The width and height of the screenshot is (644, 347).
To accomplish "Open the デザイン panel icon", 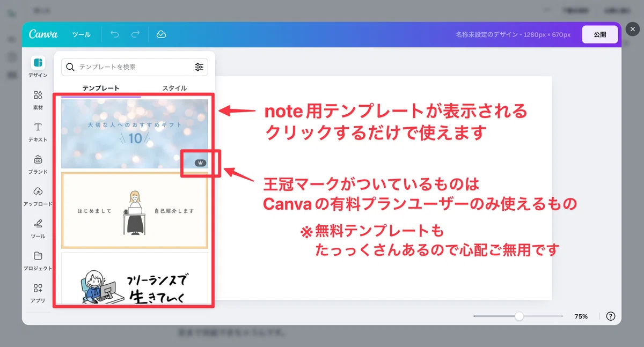I will (38, 63).
